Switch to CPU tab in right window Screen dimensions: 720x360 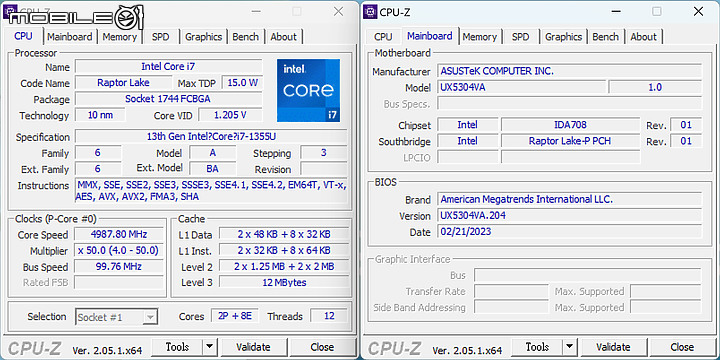[383, 37]
